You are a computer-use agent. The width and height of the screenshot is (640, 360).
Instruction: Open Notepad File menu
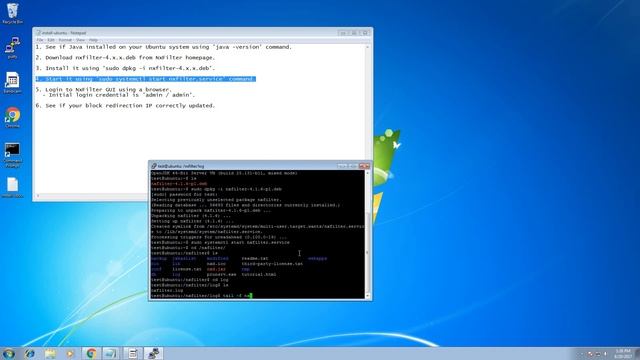(40, 40)
